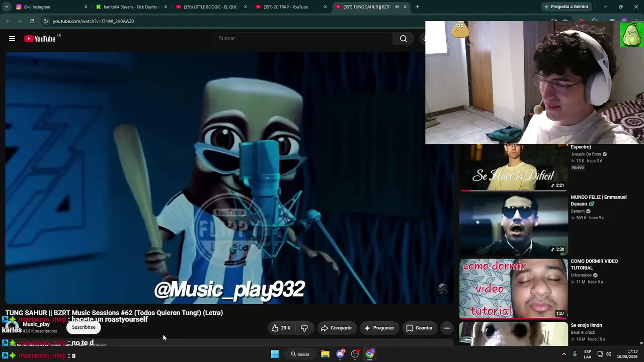This screenshot has height=362, width=644.
Task: Switch to the LITTLE BOOGIE tab
Action: click(x=211, y=7)
